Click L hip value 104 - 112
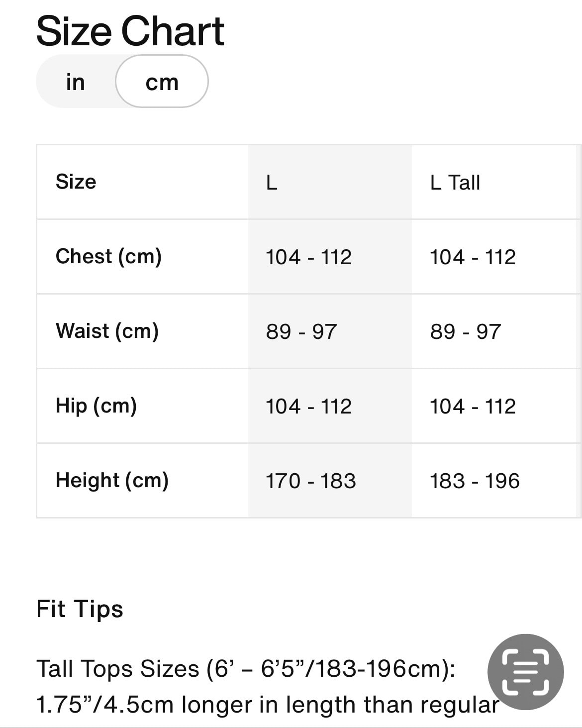The height and width of the screenshot is (728, 582). 308,407
